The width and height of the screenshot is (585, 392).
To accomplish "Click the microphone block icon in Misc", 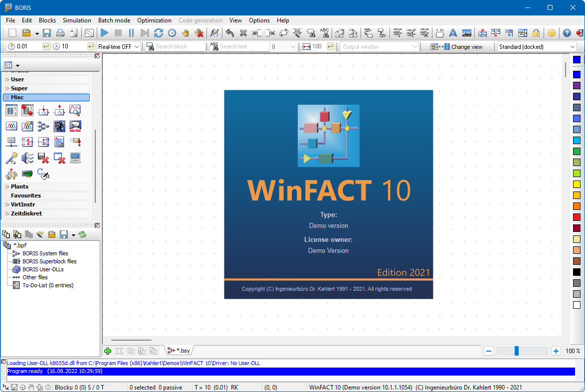I will [x=11, y=158].
